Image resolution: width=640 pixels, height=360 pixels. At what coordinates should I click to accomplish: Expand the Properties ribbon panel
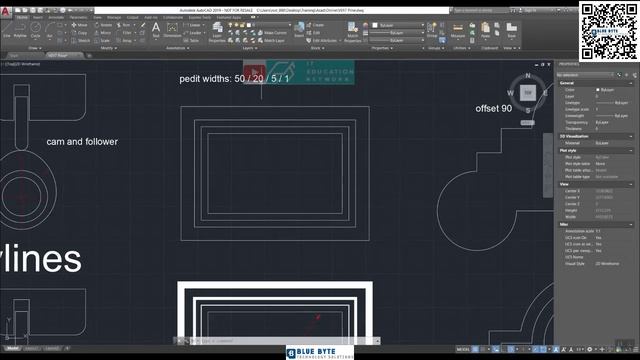point(382,48)
